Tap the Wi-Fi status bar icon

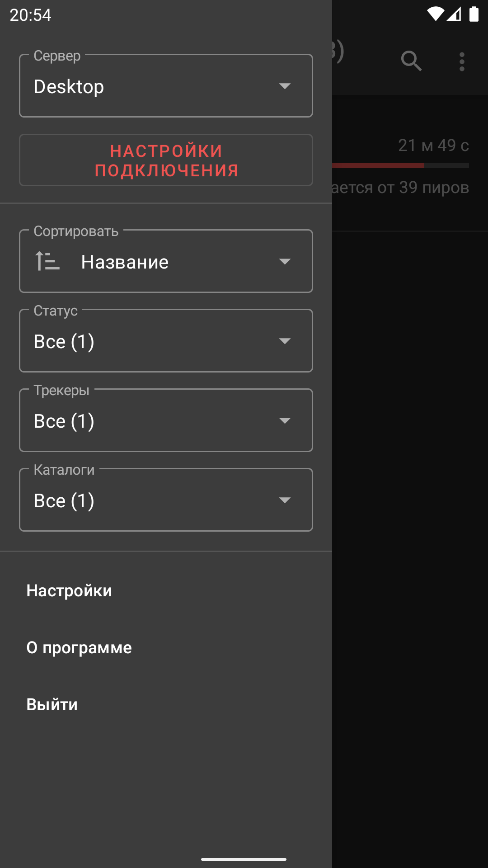(x=435, y=14)
